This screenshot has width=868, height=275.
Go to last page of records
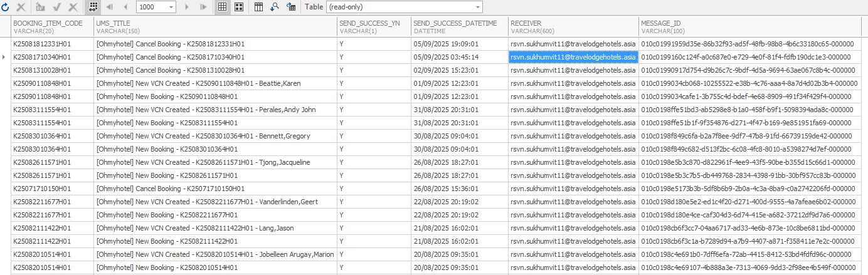tap(203, 7)
